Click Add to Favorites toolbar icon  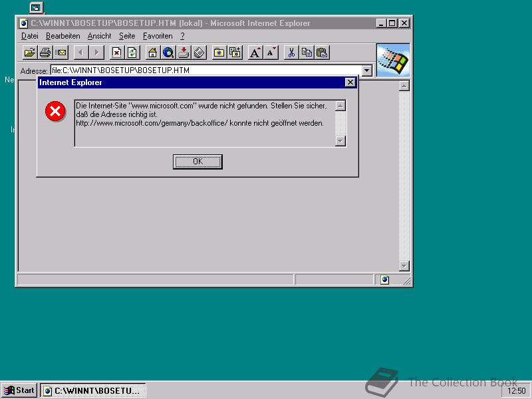click(235, 53)
